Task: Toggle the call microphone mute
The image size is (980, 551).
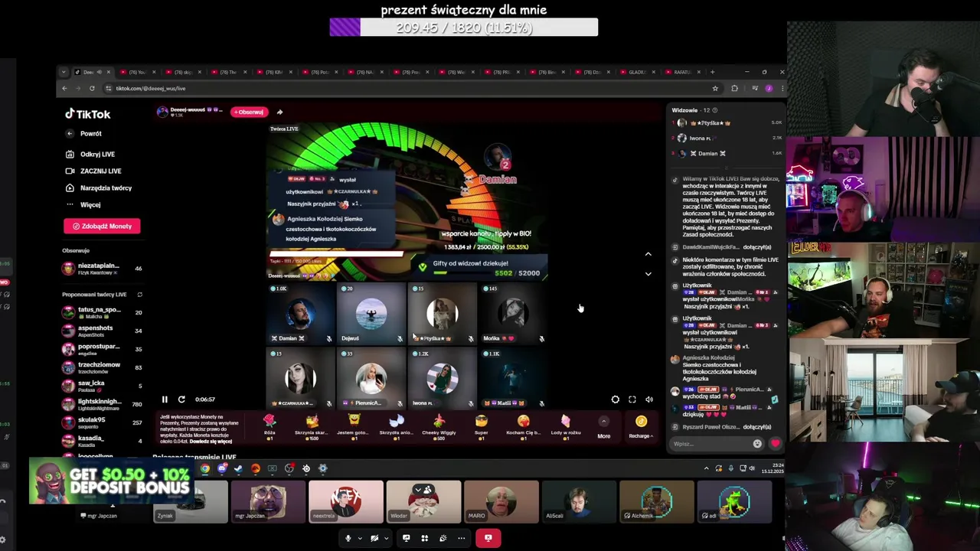Action: click(x=348, y=538)
